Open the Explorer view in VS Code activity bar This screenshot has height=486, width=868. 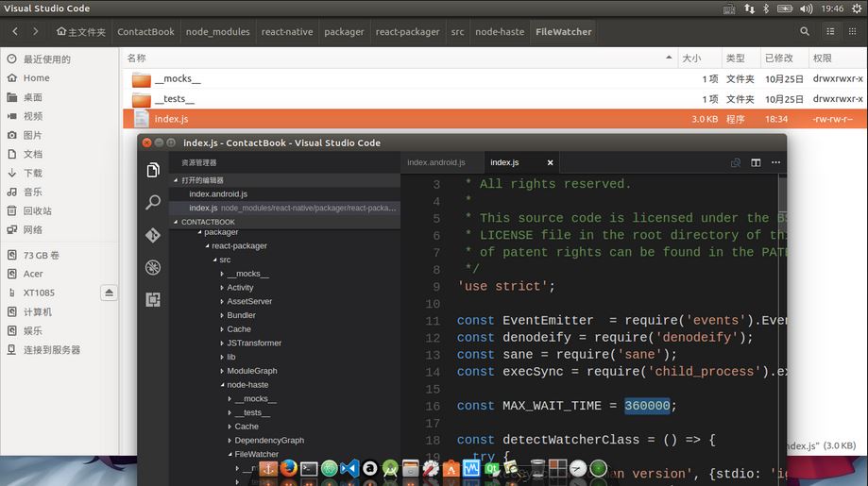pyautogui.click(x=153, y=170)
